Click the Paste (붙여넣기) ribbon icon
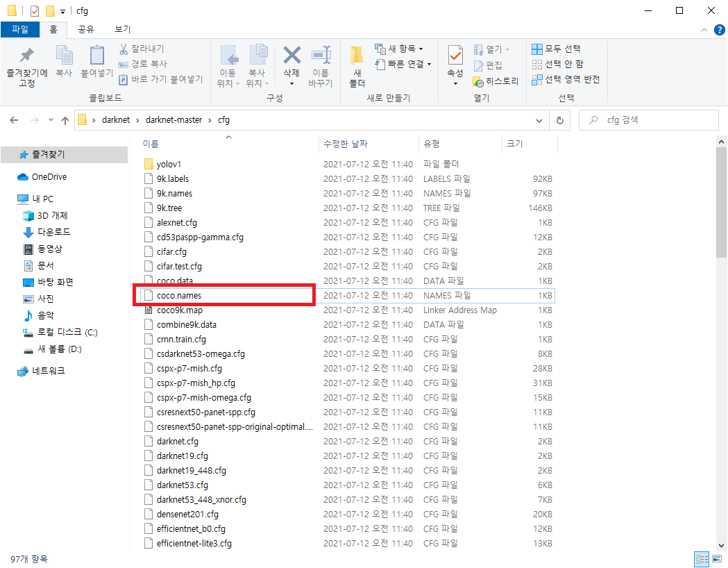This screenshot has width=728, height=568. tap(96, 56)
